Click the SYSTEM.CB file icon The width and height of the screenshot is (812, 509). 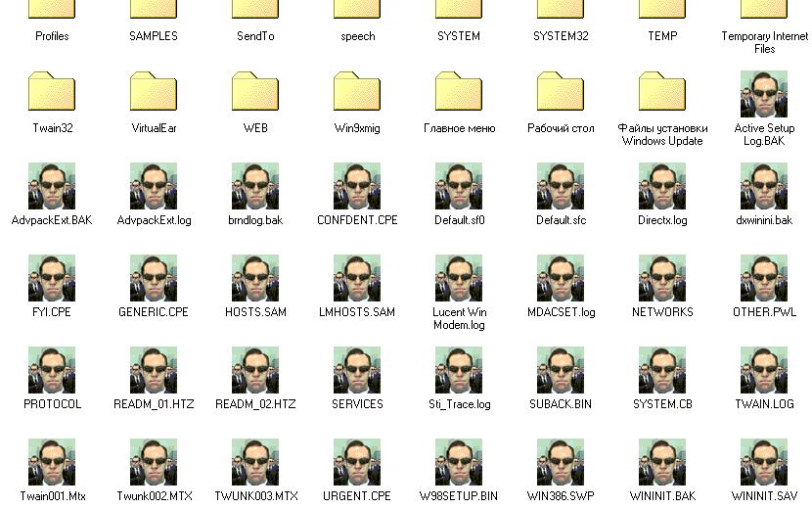point(662,370)
